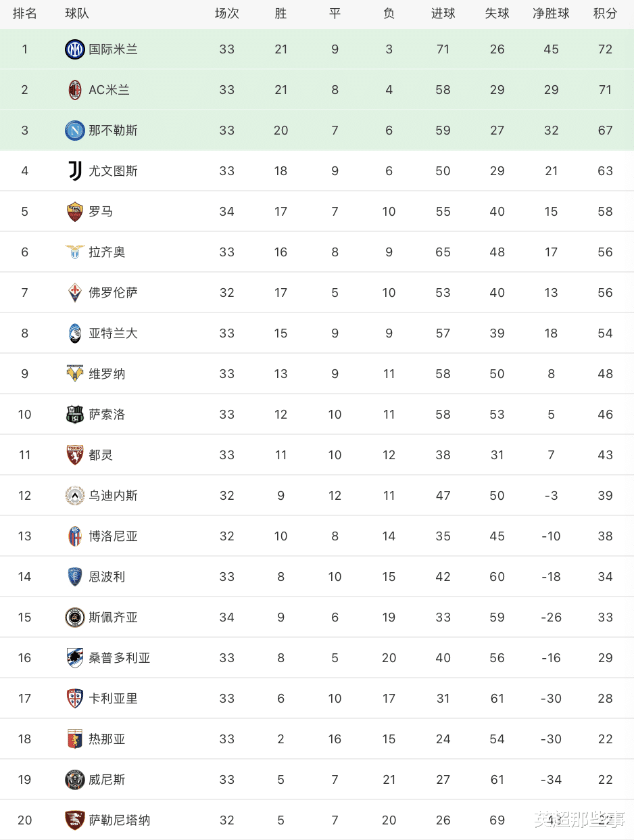634x840 pixels.
Task: Click the 排名 rank column header
Action: click(x=25, y=14)
